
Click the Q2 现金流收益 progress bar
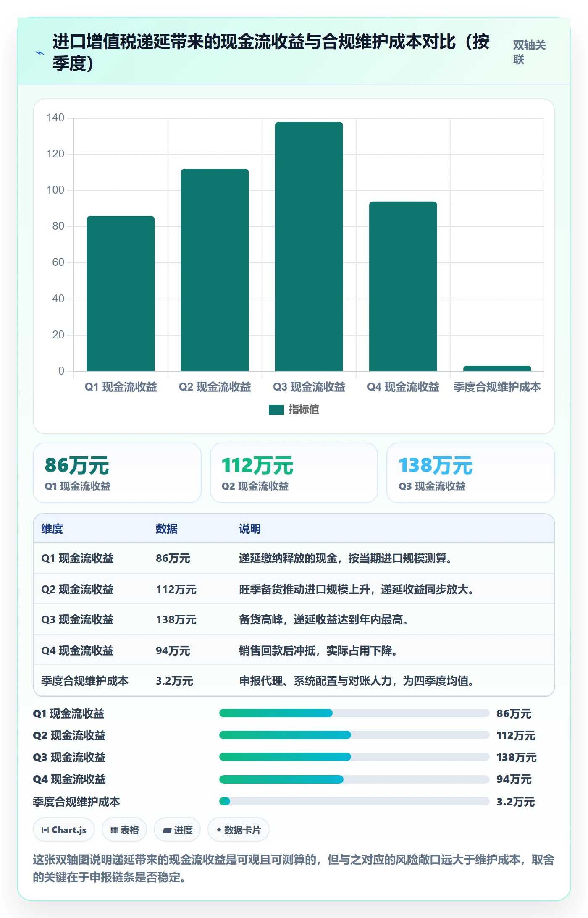click(x=354, y=735)
